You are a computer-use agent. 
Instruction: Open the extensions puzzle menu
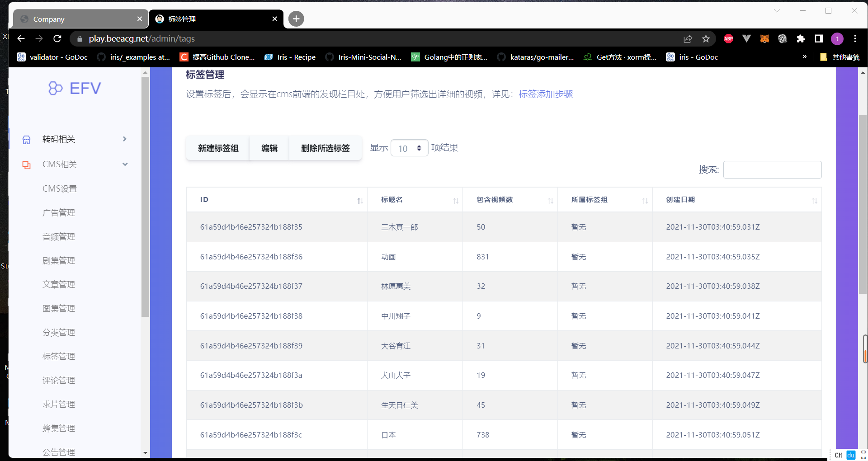[801, 39]
